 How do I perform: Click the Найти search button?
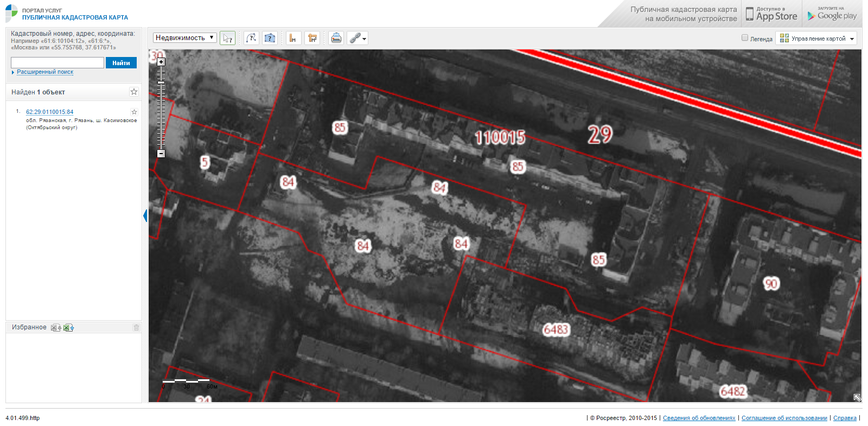[121, 63]
